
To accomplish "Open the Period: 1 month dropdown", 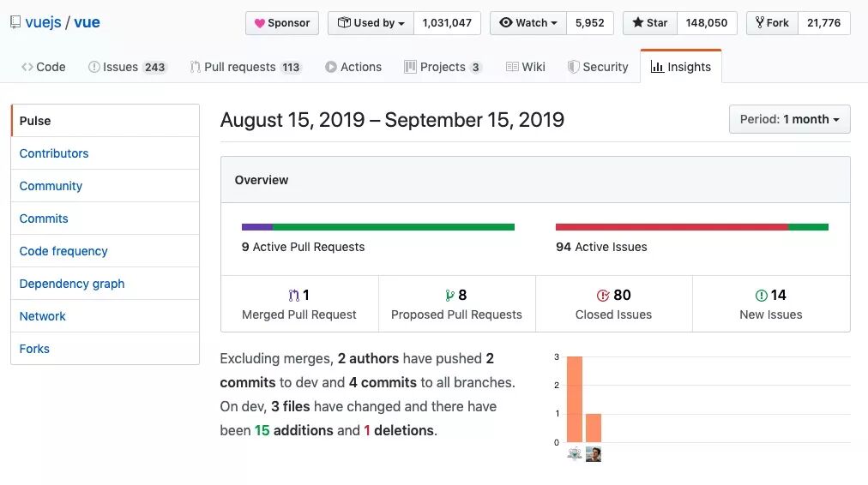I will 789,119.
